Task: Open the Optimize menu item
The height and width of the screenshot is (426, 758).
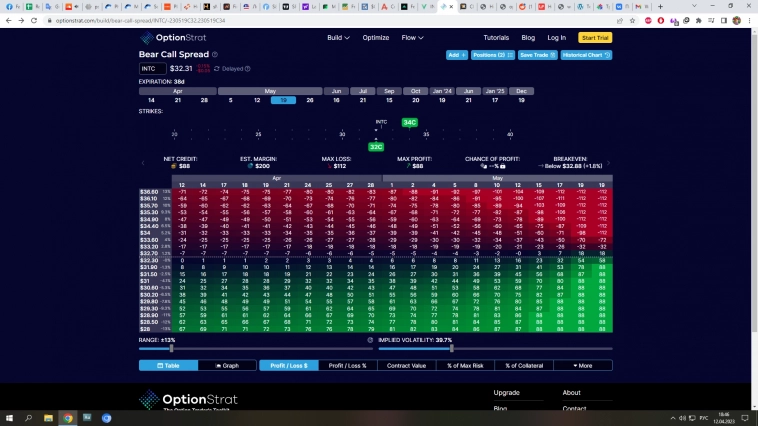Action: coord(375,38)
